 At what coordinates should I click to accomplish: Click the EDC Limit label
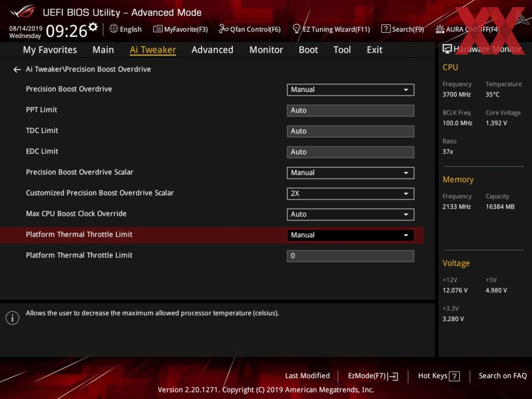click(x=42, y=151)
